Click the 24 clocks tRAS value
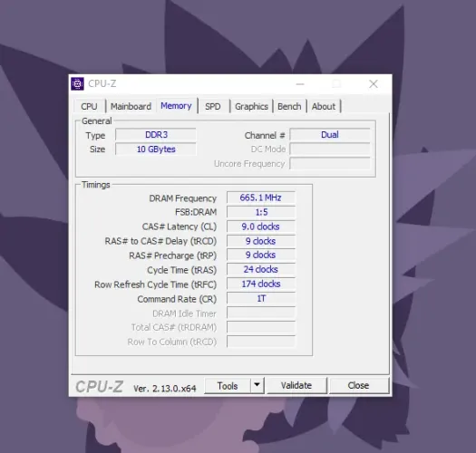Screen dimensions: 476x453 (x=261, y=269)
